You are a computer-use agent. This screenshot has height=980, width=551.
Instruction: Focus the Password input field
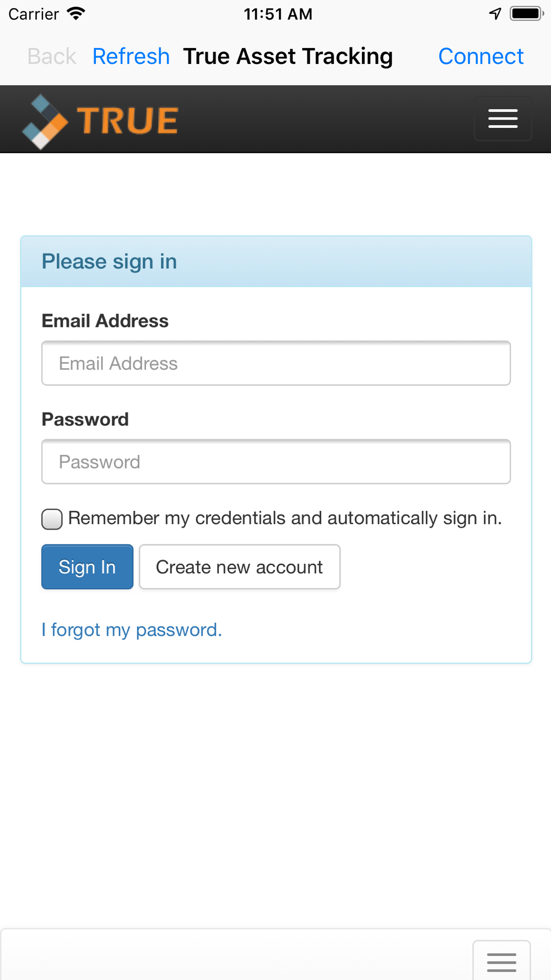click(276, 462)
